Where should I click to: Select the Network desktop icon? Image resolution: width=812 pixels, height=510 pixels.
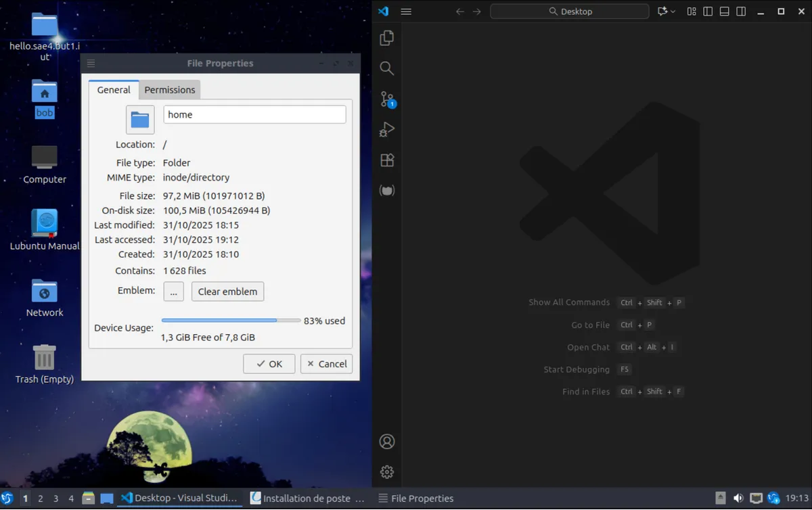pyautogui.click(x=45, y=298)
